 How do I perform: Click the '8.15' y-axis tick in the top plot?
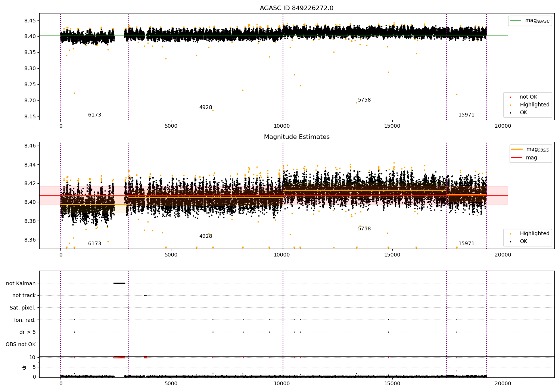(30, 117)
